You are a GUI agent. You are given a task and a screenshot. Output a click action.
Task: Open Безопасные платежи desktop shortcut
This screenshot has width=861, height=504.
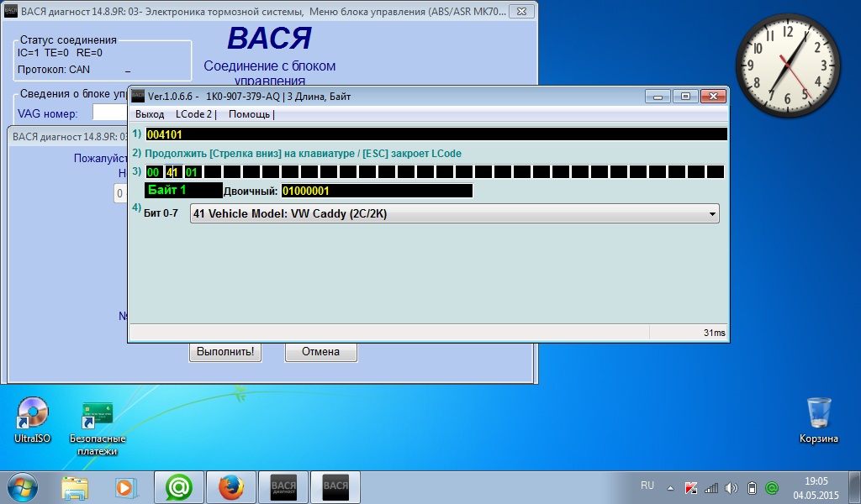(98, 428)
